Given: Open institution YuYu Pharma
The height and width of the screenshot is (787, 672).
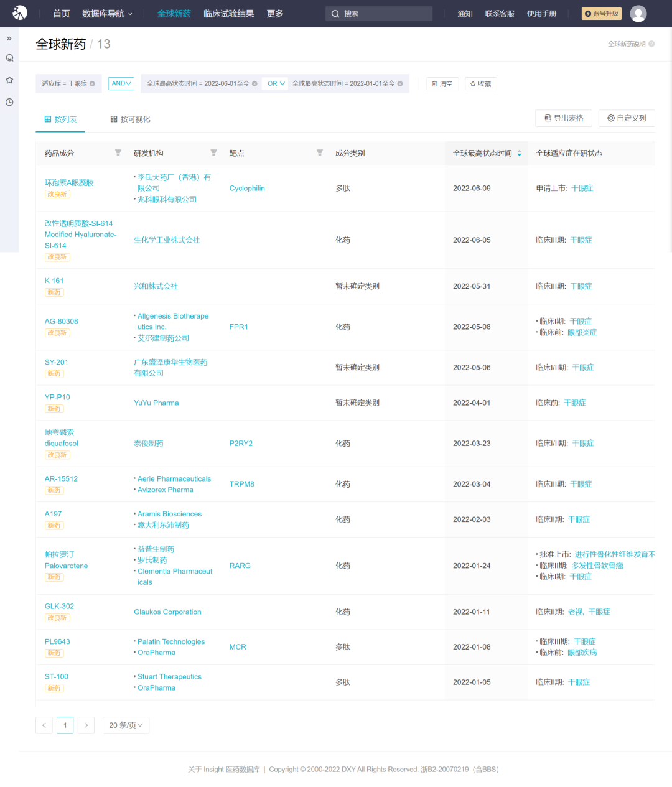Looking at the screenshot, I should [156, 403].
